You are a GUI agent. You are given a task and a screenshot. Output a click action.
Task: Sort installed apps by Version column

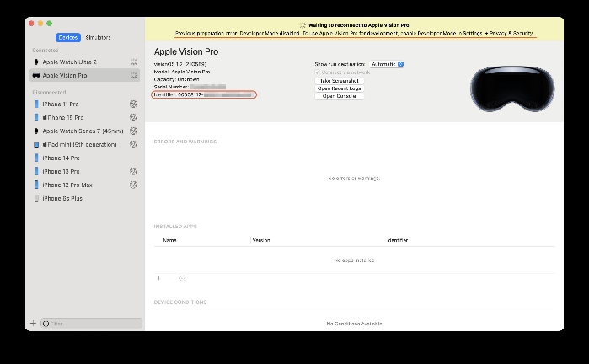(261, 240)
